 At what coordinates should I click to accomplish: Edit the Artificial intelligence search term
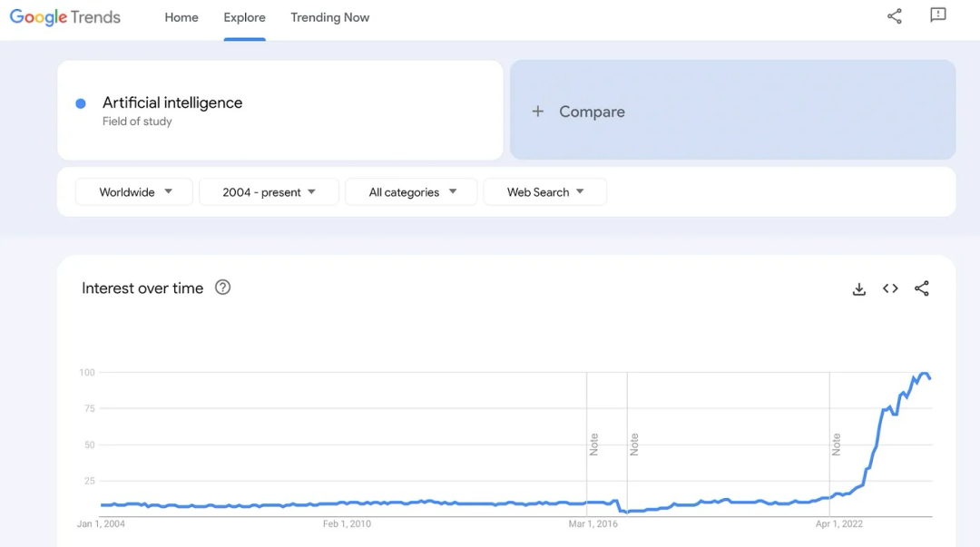pyautogui.click(x=172, y=103)
